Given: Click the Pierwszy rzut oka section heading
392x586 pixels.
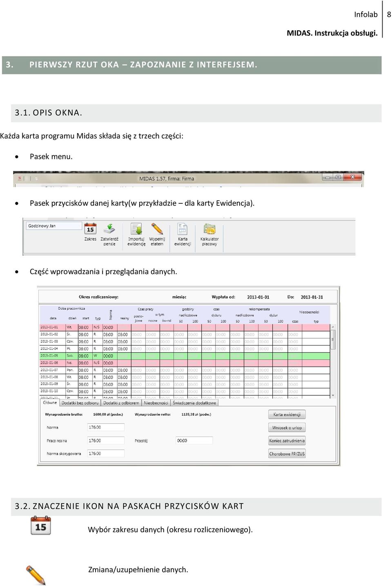Looking at the screenshot, I should (131, 65).
